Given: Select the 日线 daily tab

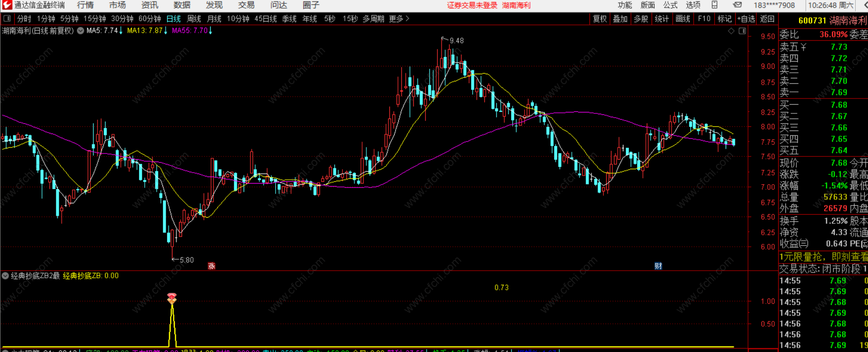Looking at the screenshot, I should coord(173,19).
